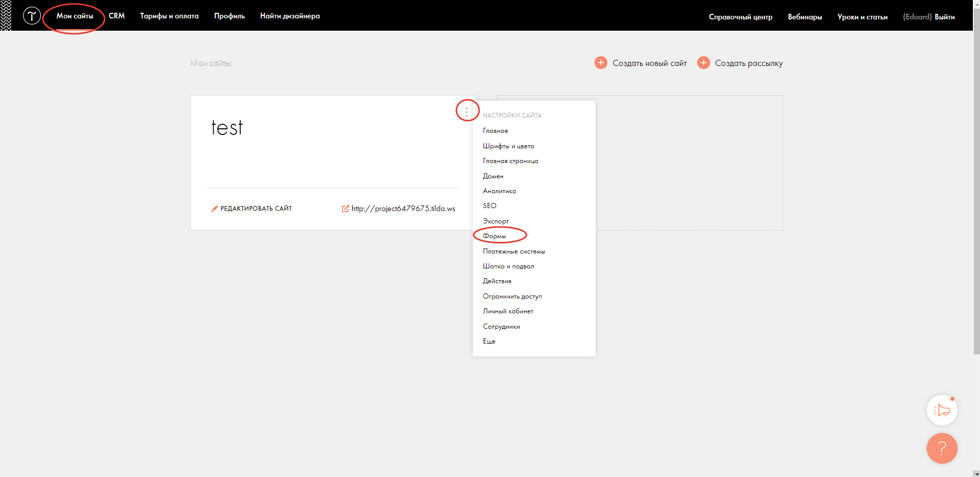The height and width of the screenshot is (477, 980).
Task: Click the external link icon beside site URL
Action: (x=345, y=209)
